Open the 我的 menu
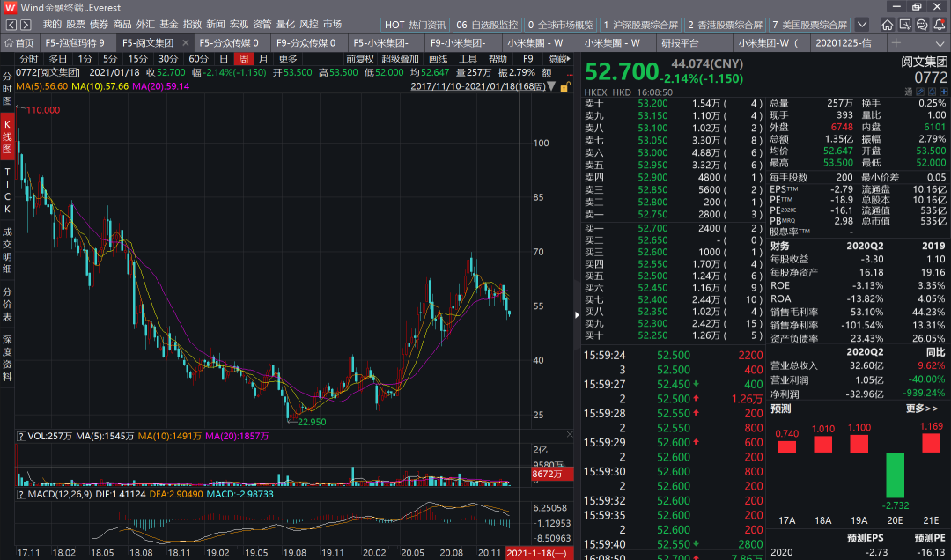This screenshot has width=951, height=560. coord(52,25)
